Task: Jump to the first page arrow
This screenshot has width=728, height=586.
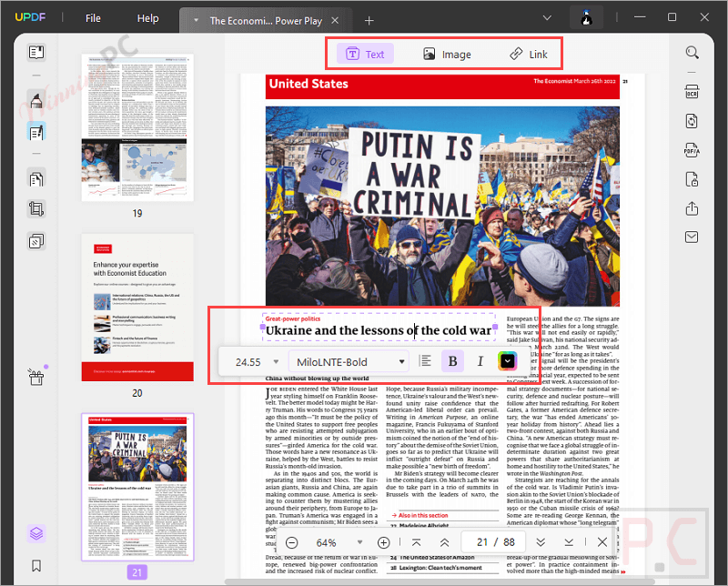Action: [x=417, y=542]
